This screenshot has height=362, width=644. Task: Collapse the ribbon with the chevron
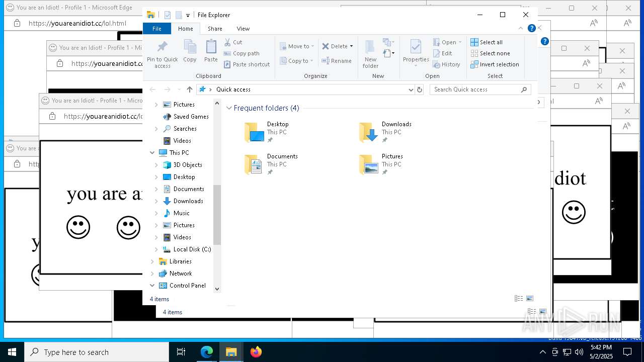521,29
